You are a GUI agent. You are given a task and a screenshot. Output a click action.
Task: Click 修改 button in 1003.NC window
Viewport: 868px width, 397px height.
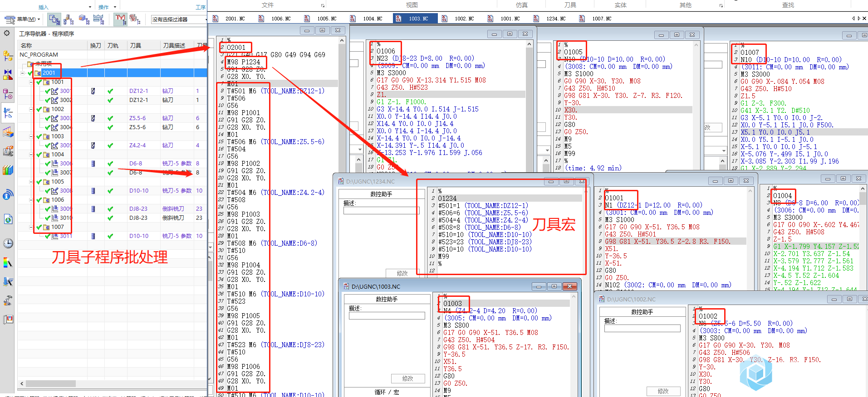point(408,378)
